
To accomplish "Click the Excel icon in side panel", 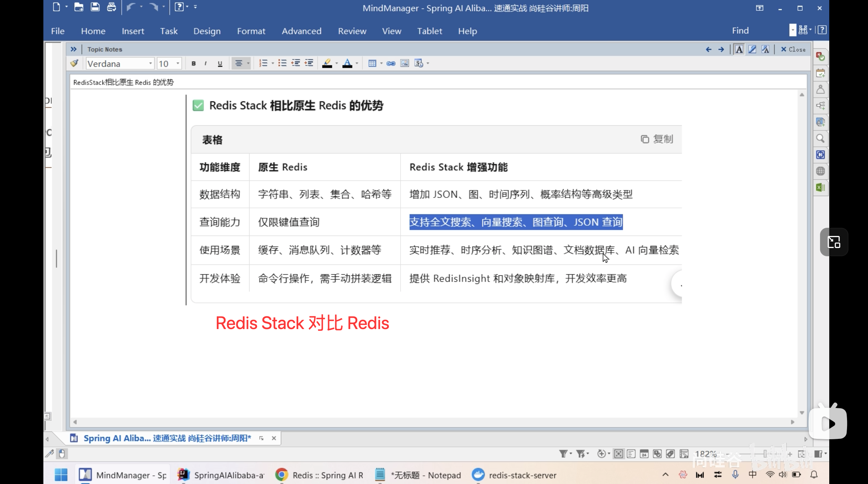I will [x=820, y=188].
